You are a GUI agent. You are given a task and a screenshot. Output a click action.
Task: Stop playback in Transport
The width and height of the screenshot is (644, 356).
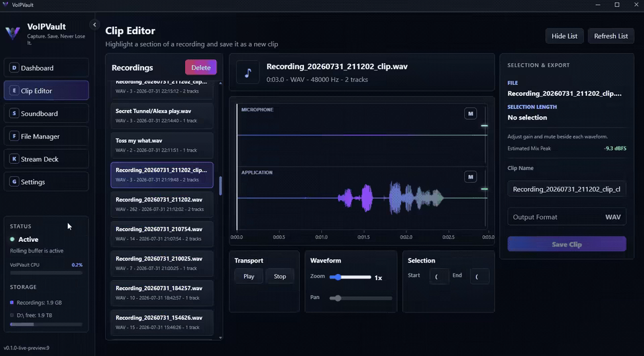point(280,276)
